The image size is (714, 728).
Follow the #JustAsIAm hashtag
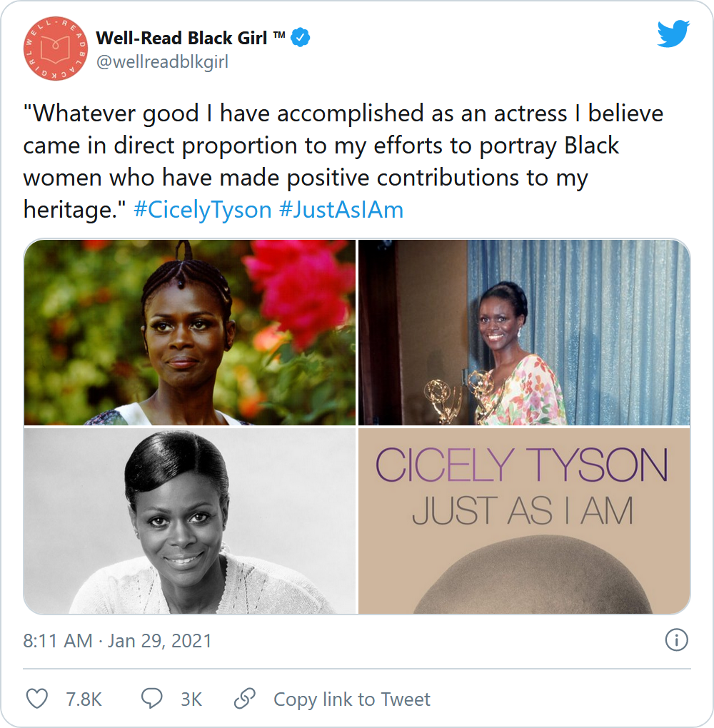pyautogui.click(x=341, y=210)
